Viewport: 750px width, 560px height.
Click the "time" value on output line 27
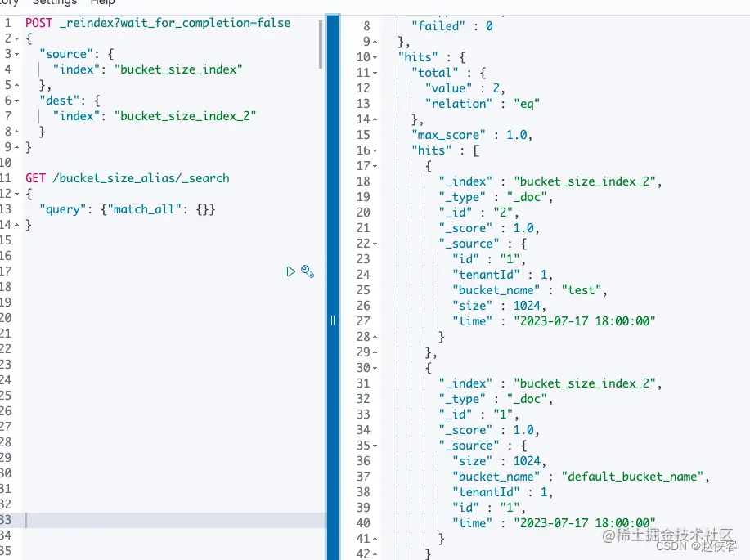[585, 321]
